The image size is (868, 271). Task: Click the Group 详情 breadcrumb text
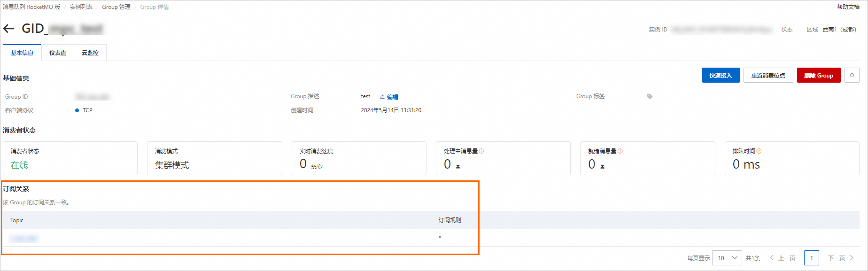[x=155, y=7]
